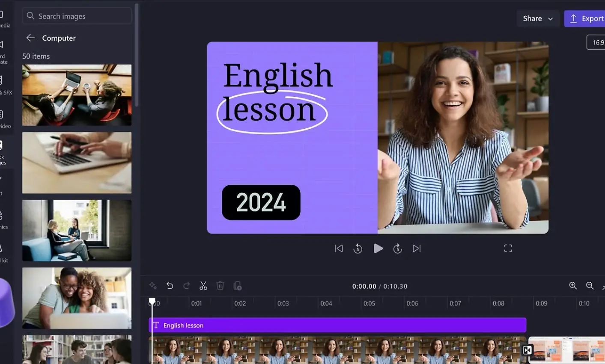Click the 50 items label

tap(36, 56)
